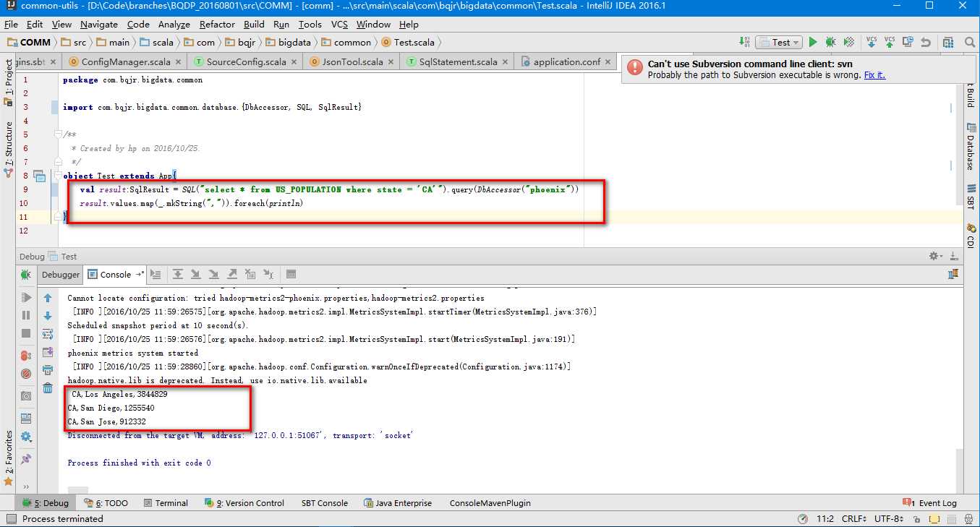Click the Step Into icon
Image resolution: width=980 pixels, height=527 pixels.
point(196,275)
